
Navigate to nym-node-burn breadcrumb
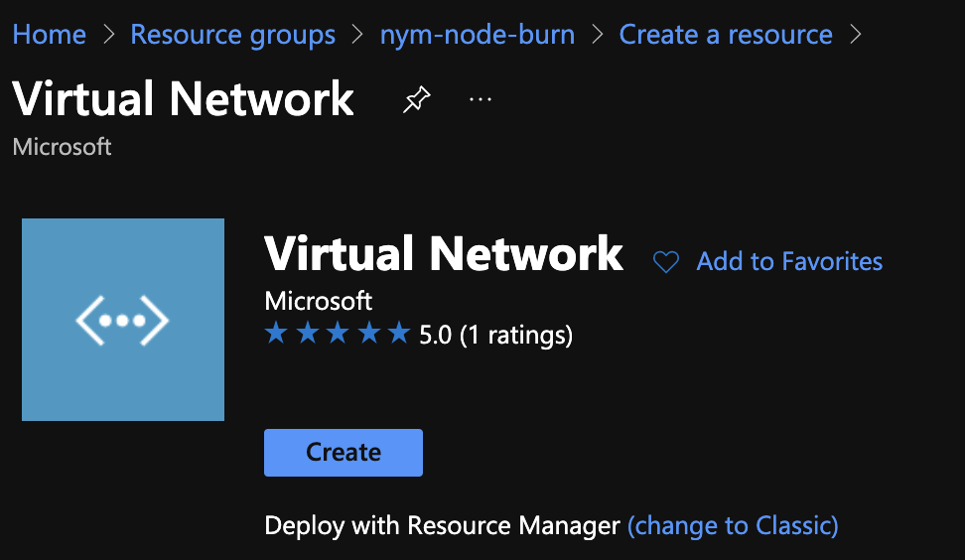pos(478,35)
